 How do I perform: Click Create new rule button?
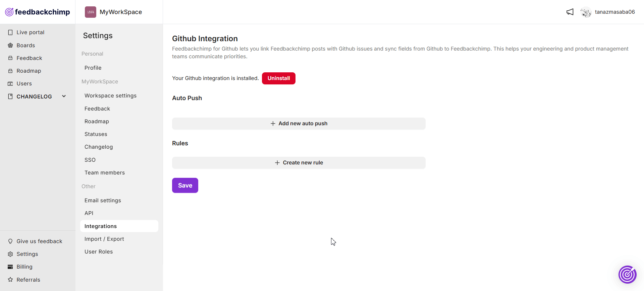coord(299,163)
